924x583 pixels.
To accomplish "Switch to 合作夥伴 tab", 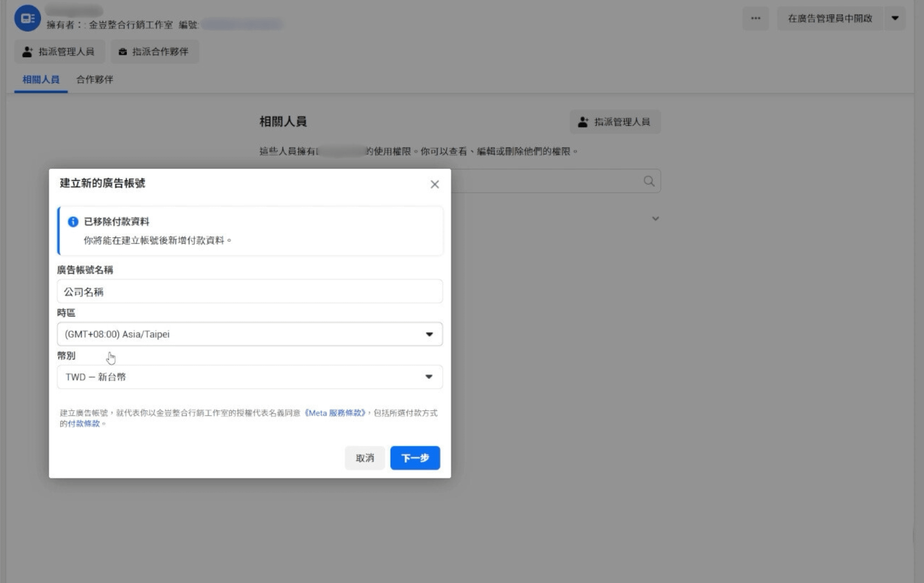I will click(94, 80).
